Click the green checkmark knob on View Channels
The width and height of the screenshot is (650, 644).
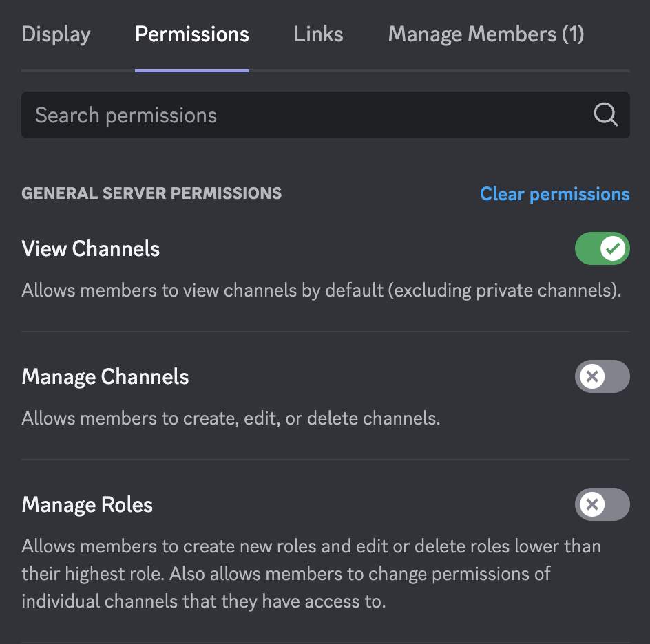click(613, 248)
